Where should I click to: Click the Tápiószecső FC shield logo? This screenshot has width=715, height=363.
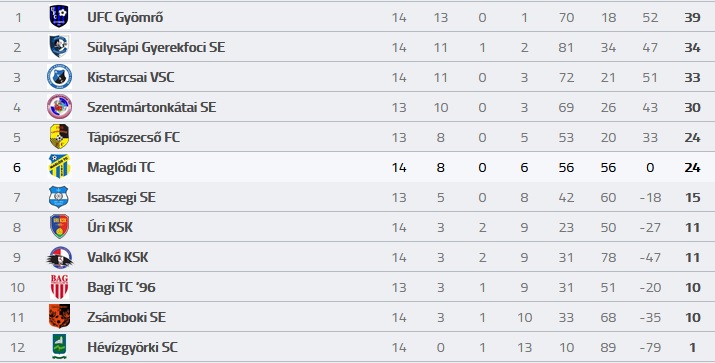click(x=59, y=136)
